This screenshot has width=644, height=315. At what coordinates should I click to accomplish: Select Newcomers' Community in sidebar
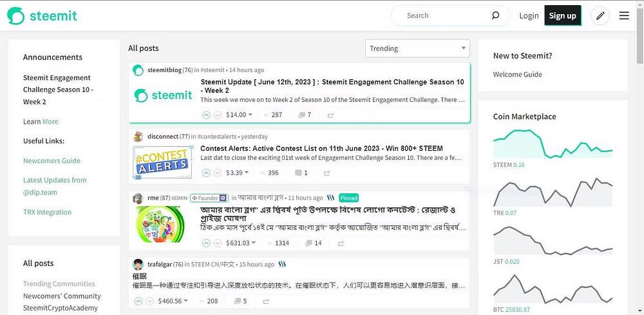point(62,296)
